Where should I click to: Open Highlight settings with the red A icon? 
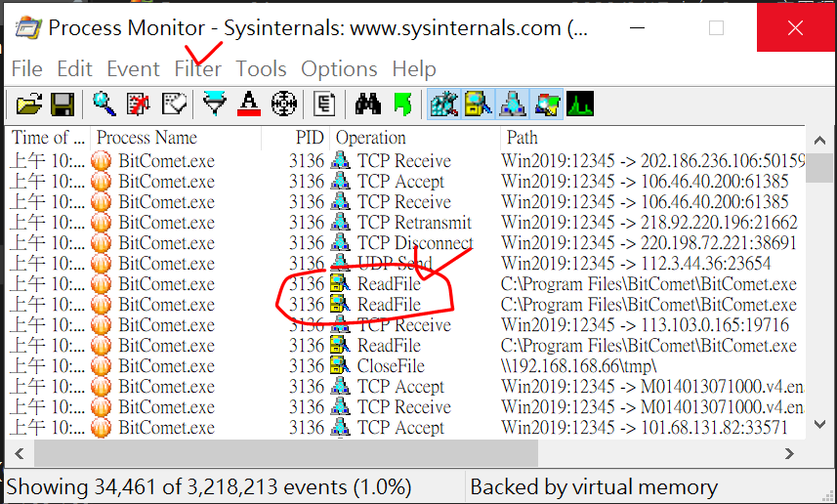pos(249,105)
